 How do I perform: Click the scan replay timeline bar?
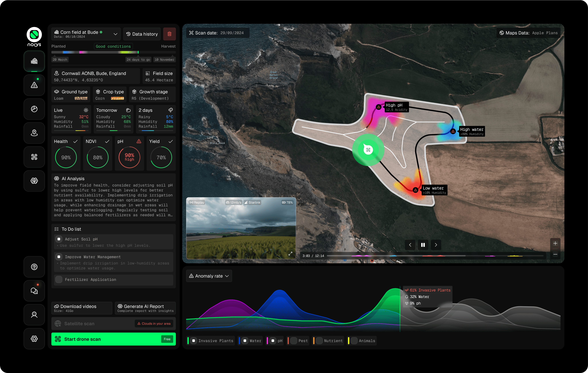tap(435, 256)
